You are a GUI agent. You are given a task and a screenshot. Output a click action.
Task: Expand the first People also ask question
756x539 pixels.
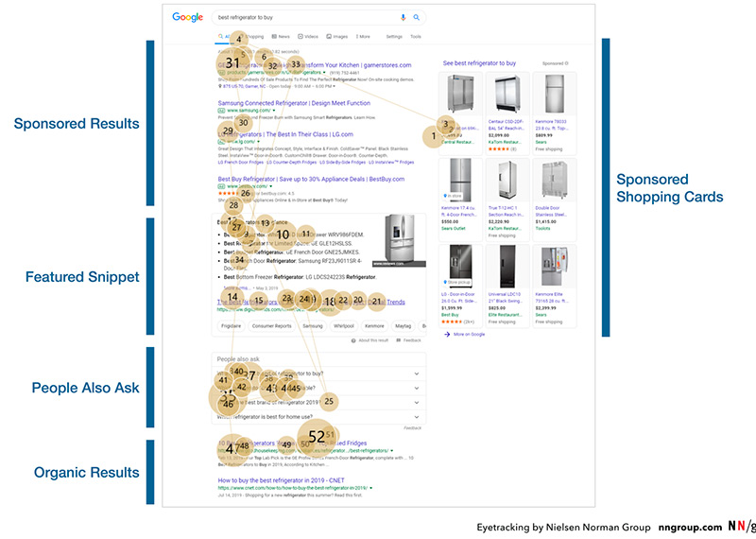pos(417,374)
